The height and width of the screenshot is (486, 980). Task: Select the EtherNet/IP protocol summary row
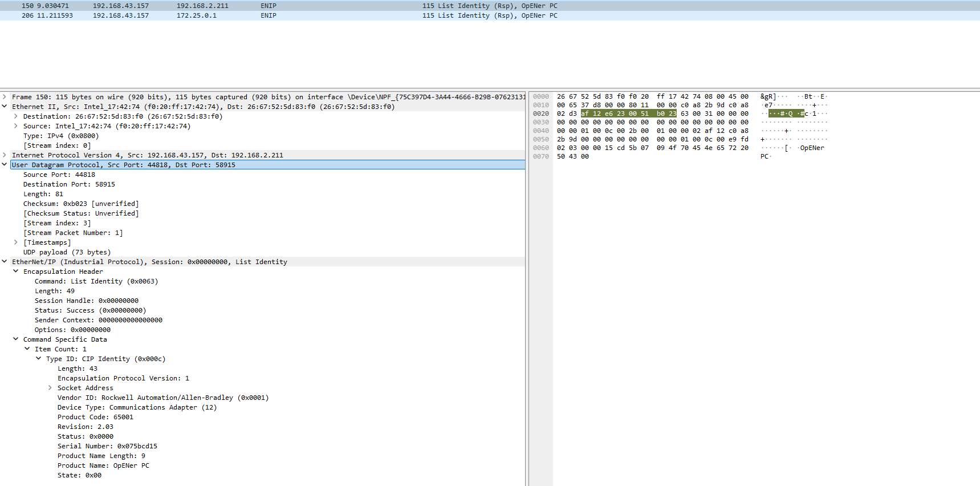pyautogui.click(x=268, y=262)
